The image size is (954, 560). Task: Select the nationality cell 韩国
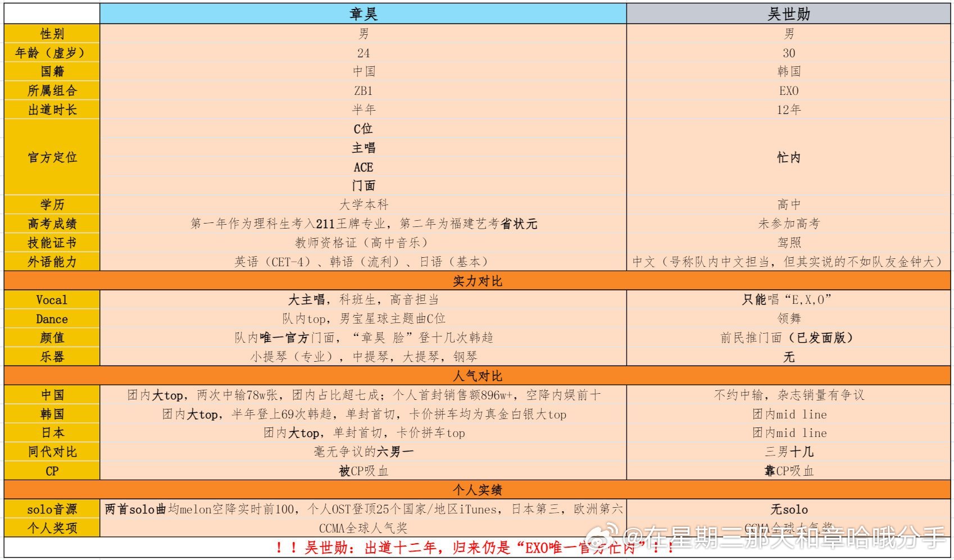pyautogui.click(x=788, y=71)
